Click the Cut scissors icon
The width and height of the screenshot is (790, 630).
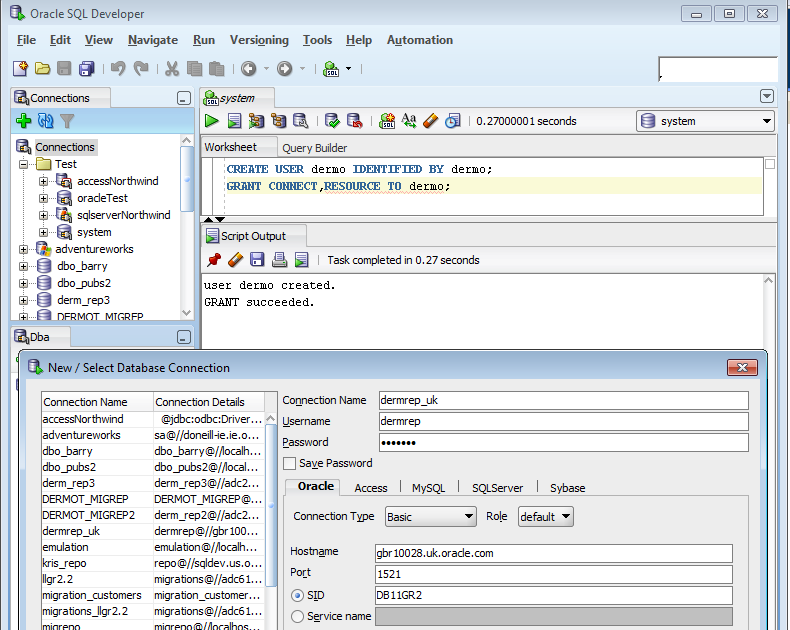[x=172, y=69]
